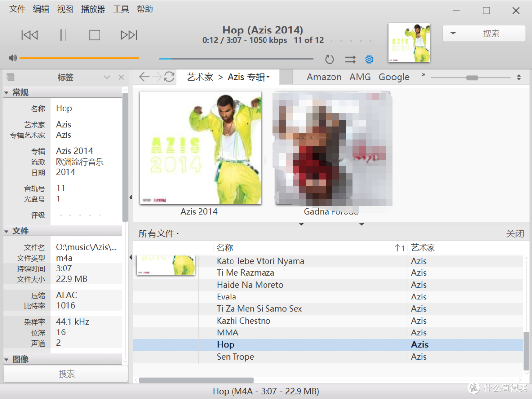532x399 pixels.
Task: Open the Azis 专辑 breadcrumb dropdown
Action: click(x=249, y=77)
